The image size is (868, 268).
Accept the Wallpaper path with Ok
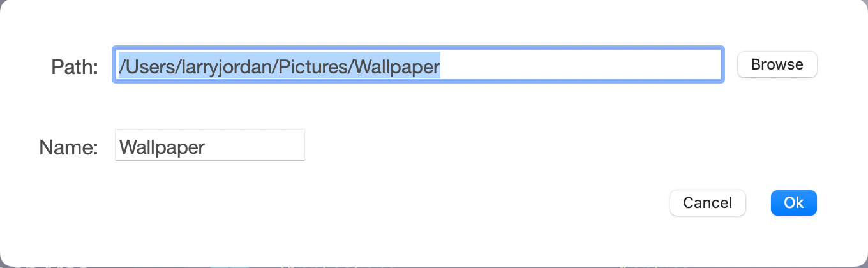point(793,203)
